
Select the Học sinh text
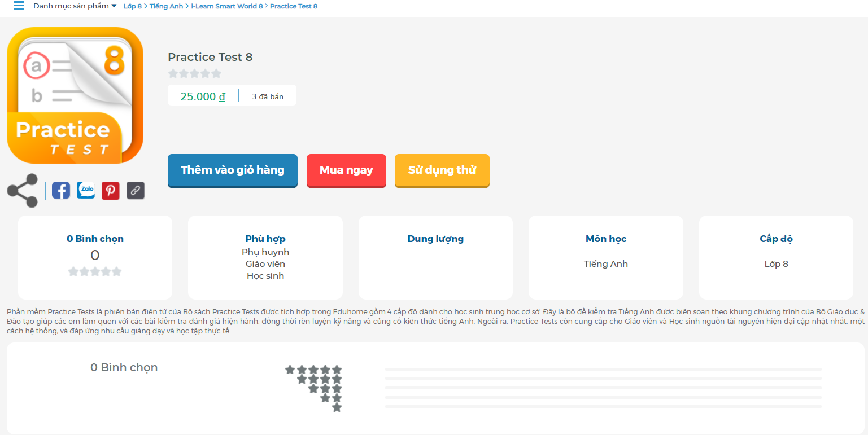click(x=265, y=275)
